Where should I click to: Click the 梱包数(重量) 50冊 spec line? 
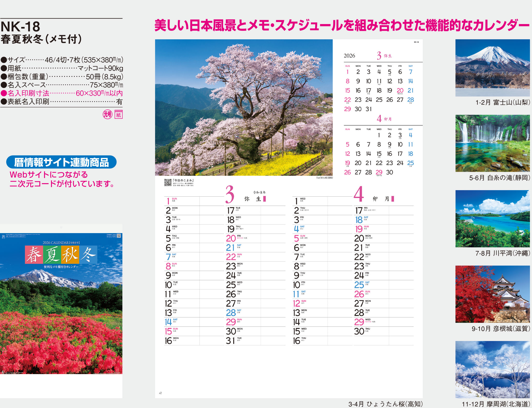tap(62, 77)
